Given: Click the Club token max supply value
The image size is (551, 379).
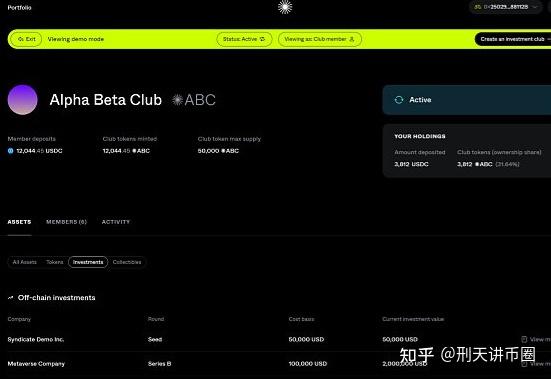Looking at the screenshot, I should coord(218,151).
